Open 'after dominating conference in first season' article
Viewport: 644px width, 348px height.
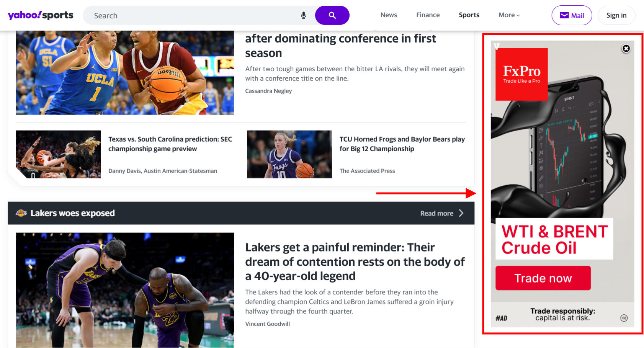[340, 46]
